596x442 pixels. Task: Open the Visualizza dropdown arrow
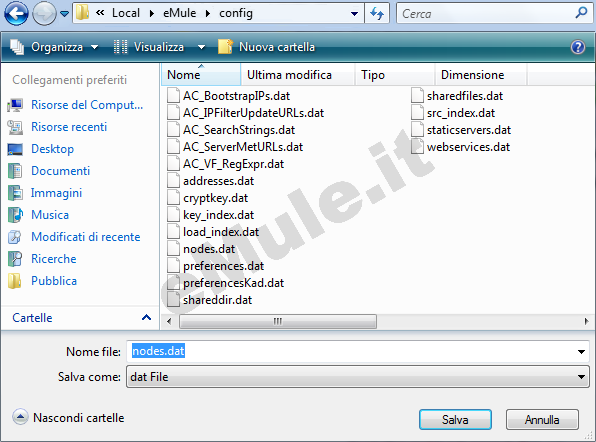pyautogui.click(x=201, y=48)
